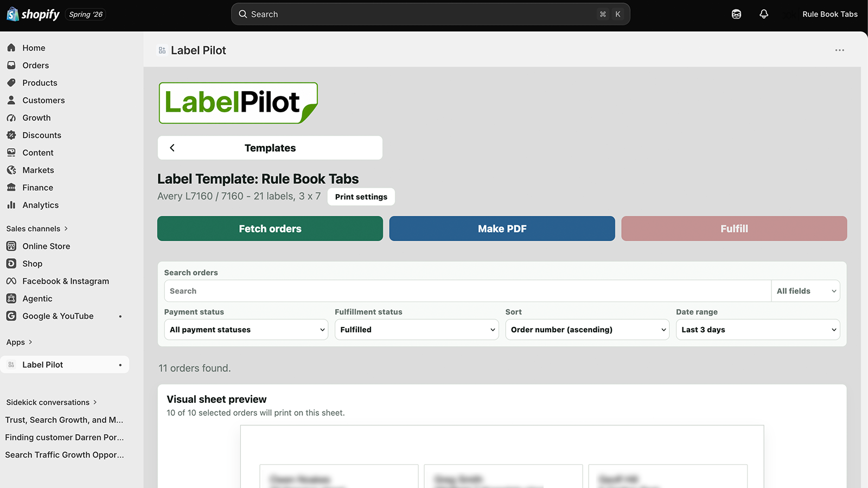Open the notifications bell icon
This screenshot has width=868, height=488.
764,14
